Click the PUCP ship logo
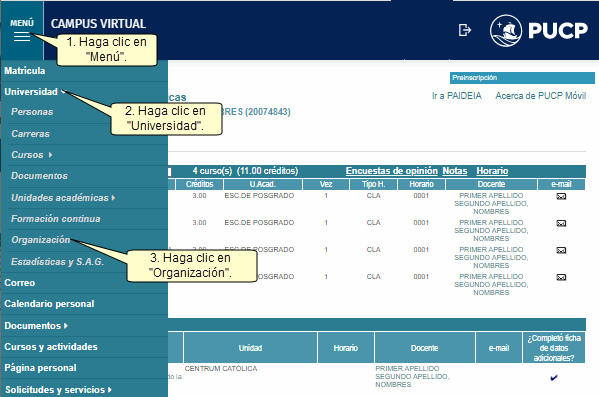The width and height of the screenshot is (599, 397). pos(506,31)
